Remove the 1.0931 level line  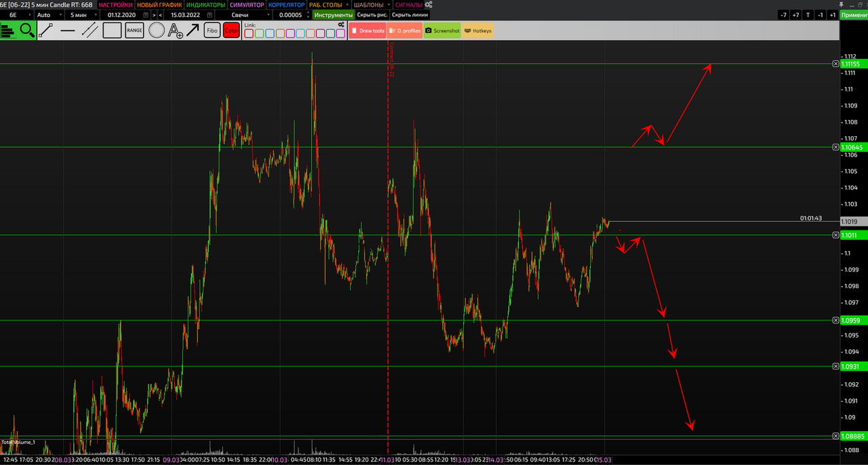click(x=835, y=366)
